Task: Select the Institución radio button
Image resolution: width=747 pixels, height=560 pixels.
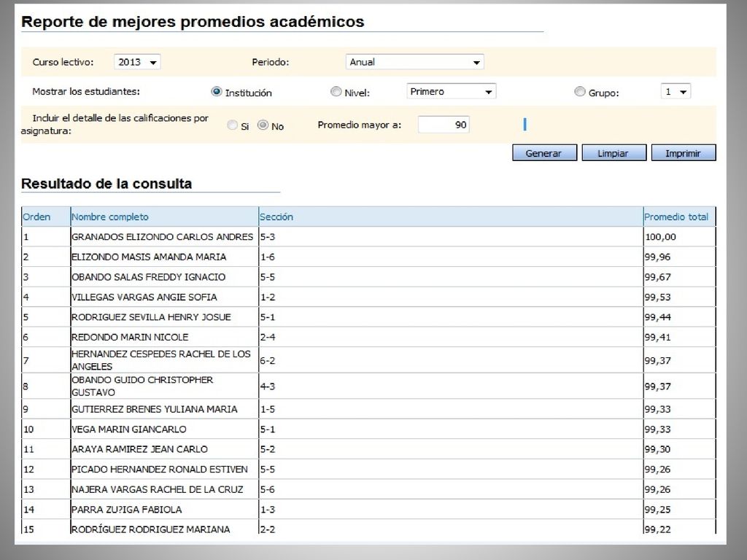Action: [x=217, y=91]
